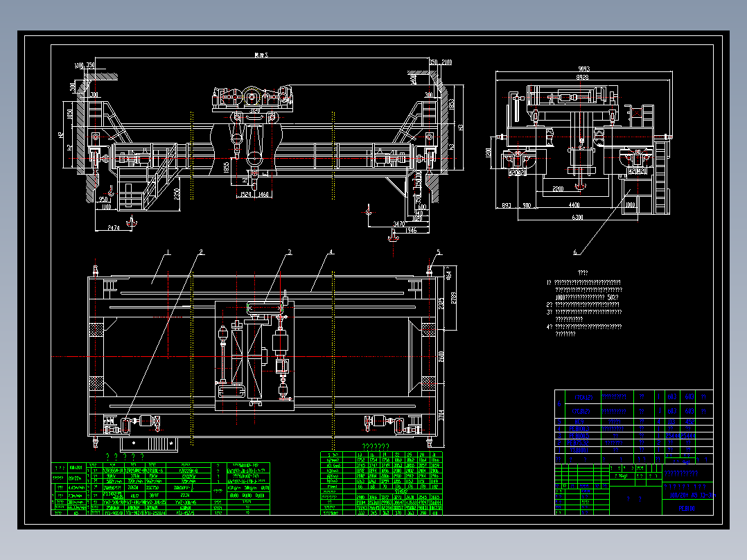Image resolution: width=747 pixels, height=560 pixels.
Task: Click the hook symbol above 2474 dimension
Action: click(x=132, y=221)
